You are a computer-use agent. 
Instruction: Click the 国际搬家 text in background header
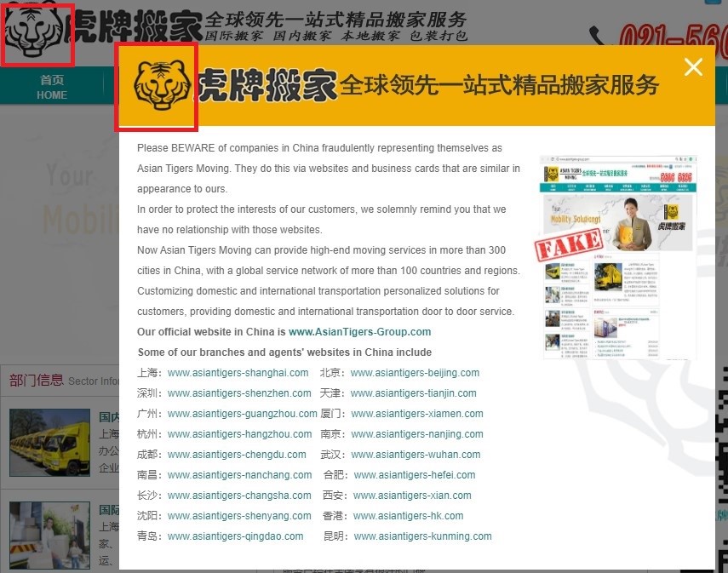(233, 36)
